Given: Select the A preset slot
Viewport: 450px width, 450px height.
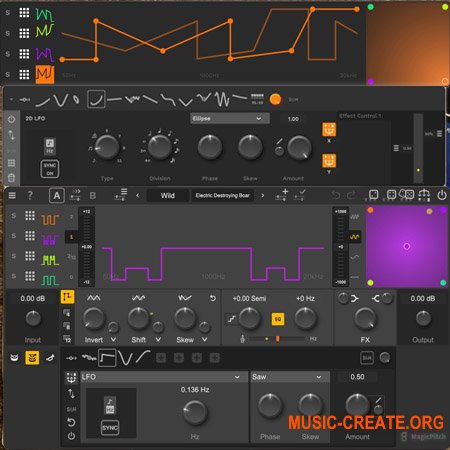Looking at the screenshot, I should pos(57,196).
